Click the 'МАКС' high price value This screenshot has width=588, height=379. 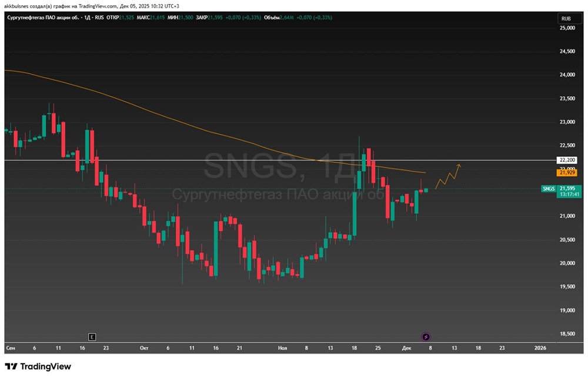tap(157, 18)
